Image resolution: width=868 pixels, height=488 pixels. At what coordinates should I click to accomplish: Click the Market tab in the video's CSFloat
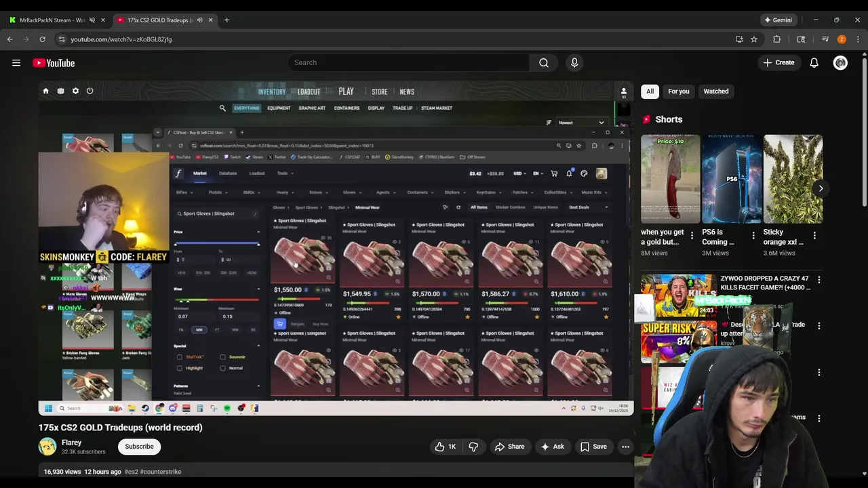[x=200, y=174]
